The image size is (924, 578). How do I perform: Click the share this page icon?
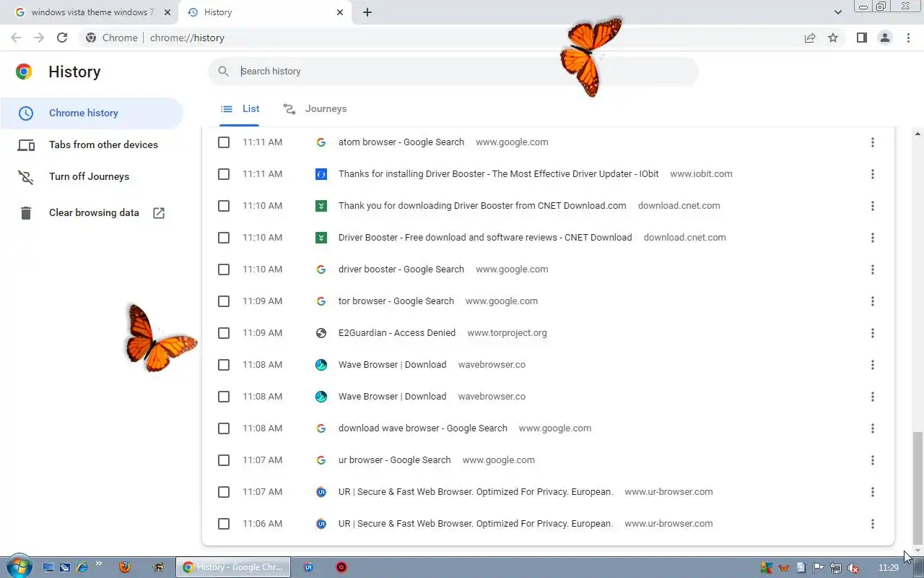click(x=810, y=38)
